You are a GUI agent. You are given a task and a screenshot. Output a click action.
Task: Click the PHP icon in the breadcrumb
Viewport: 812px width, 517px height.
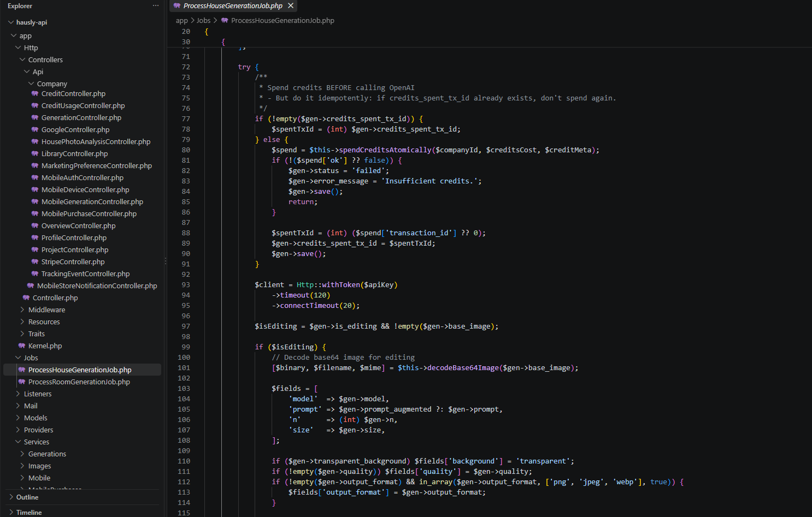(225, 21)
